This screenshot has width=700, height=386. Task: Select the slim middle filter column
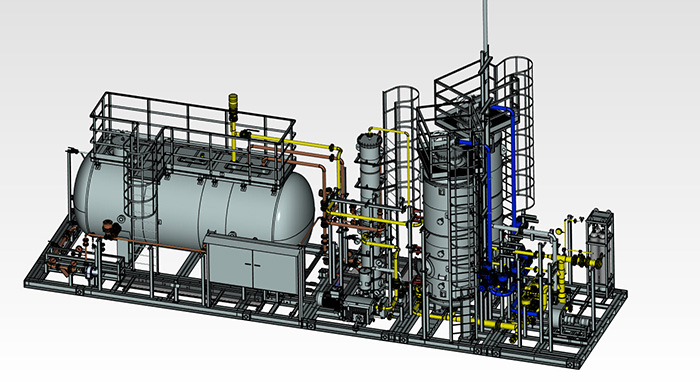tap(371, 219)
